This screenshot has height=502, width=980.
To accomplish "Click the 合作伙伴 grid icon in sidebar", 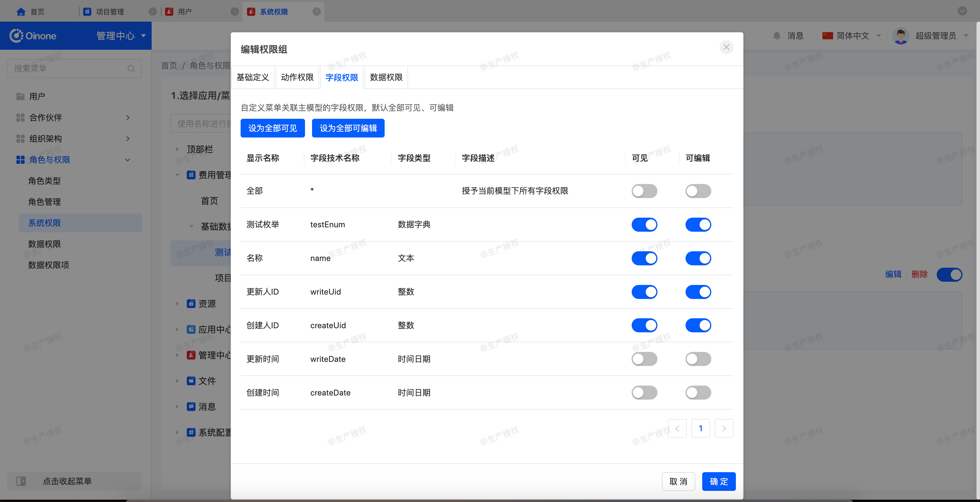I will point(20,118).
